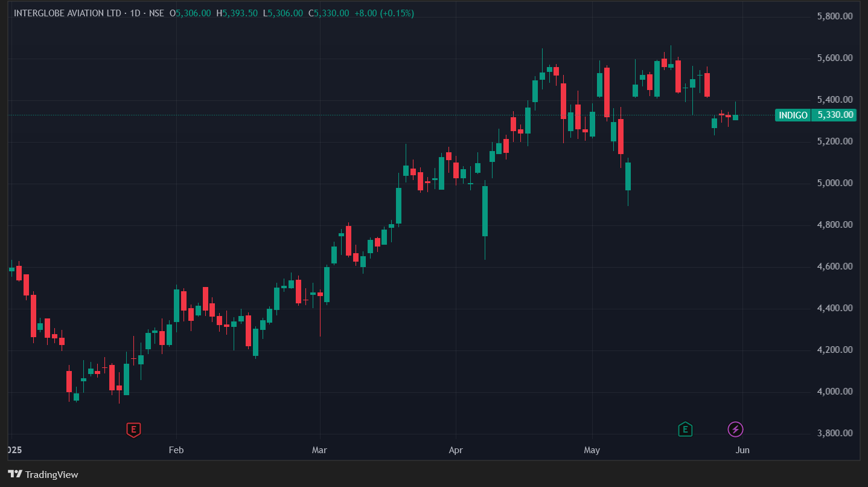Click the close value C5,330.00
Screen dimensions: 868x487
coord(328,13)
